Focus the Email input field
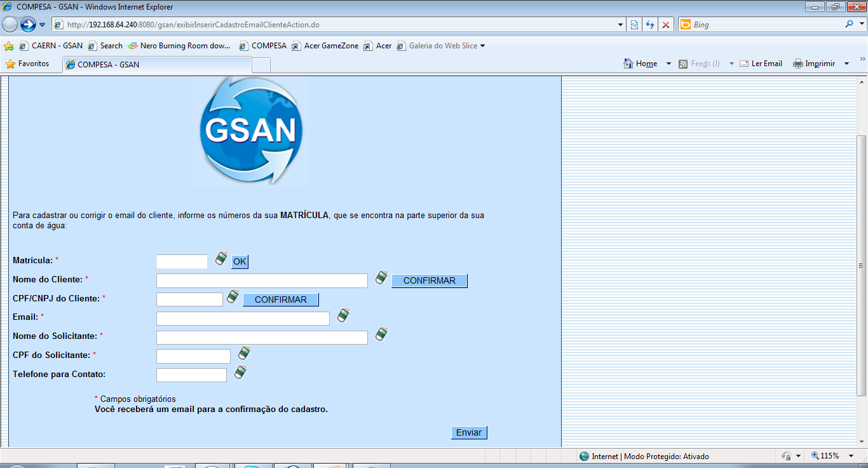The image size is (868, 468). tap(243, 318)
